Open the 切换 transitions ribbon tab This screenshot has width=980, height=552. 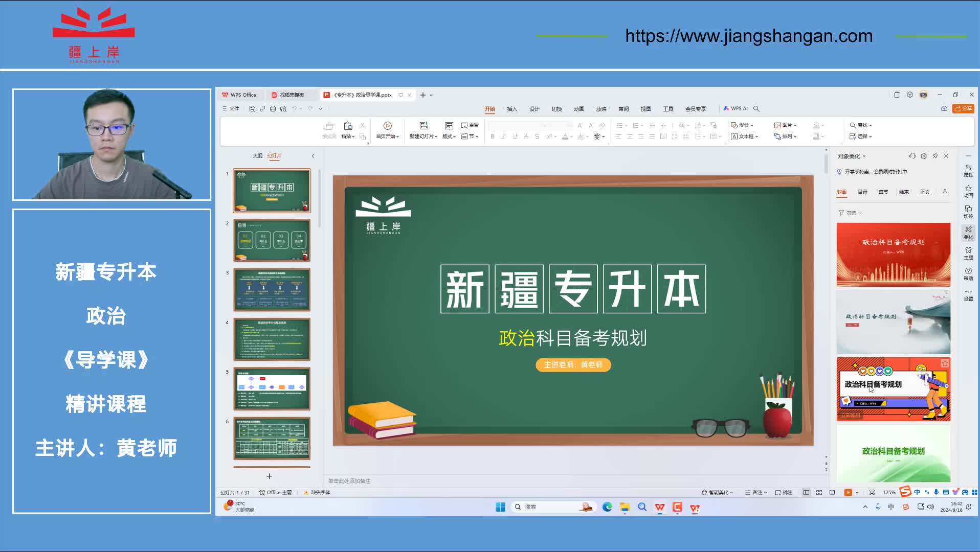(x=556, y=109)
